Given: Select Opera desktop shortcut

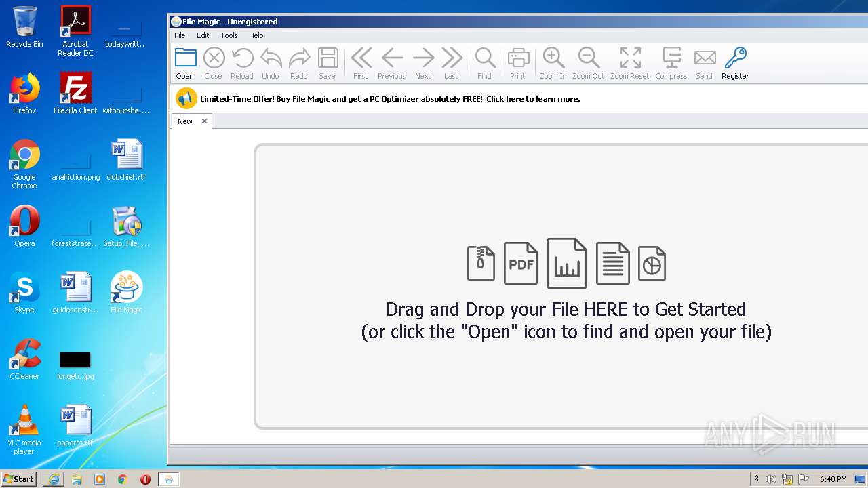Looking at the screenshot, I should (24, 226).
